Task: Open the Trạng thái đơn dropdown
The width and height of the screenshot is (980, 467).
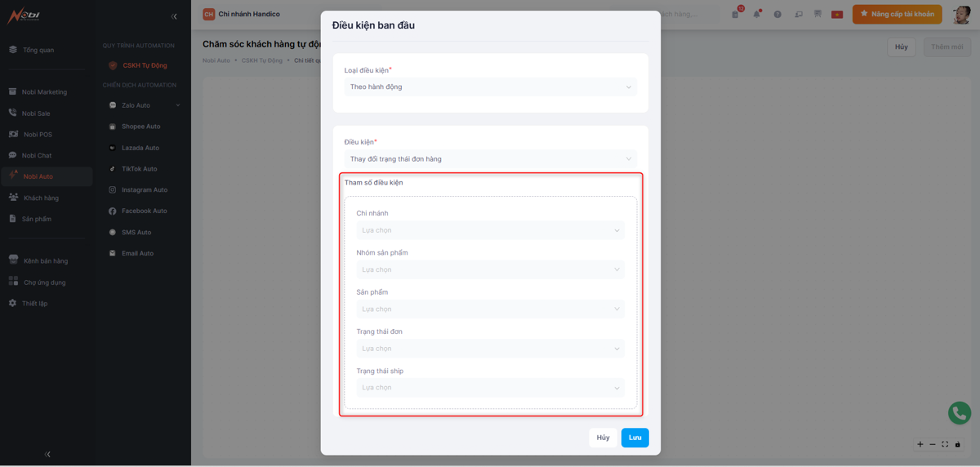Action: [490, 349]
